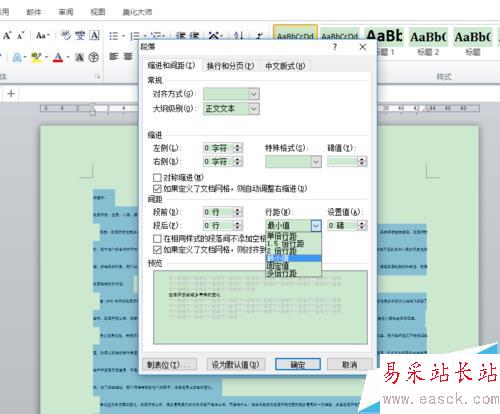Toggle Show/Hide paragraph marks icon
This screenshot has width=500, height=414.
(x=260, y=35)
